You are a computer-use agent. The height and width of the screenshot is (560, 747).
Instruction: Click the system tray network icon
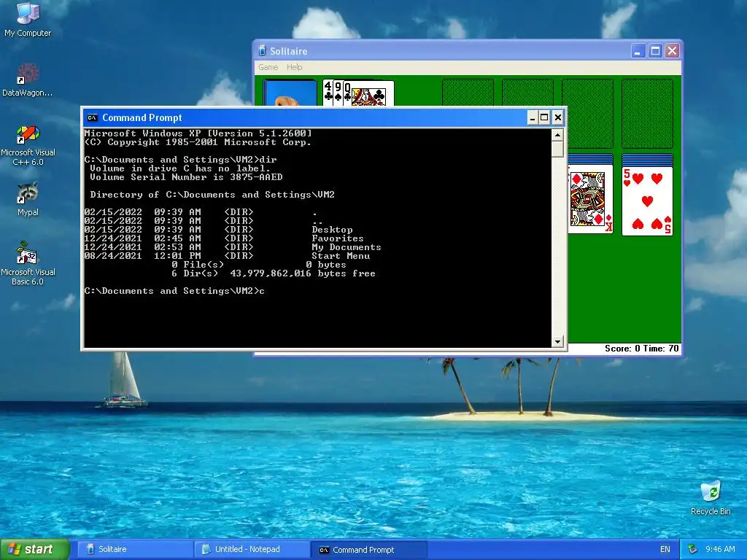[x=693, y=549]
